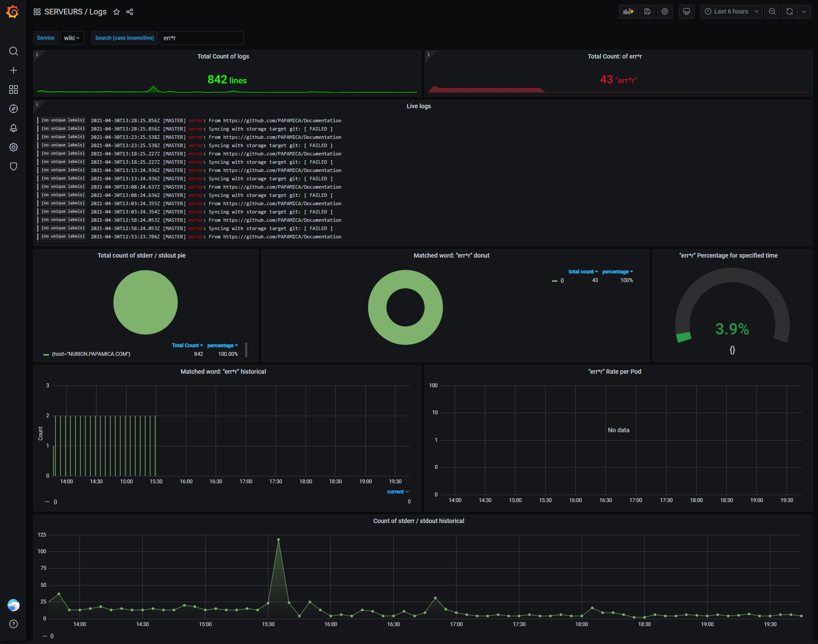818x644 pixels.
Task: Toggle the kiosk view mode icon
Action: 686,12
